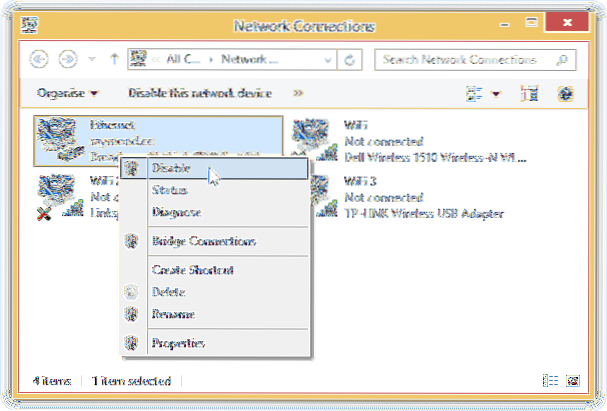Screen dimensions: 607x411
Task: Click the shield icon beside Rename
Action: pyautogui.click(x=132, y=314)
